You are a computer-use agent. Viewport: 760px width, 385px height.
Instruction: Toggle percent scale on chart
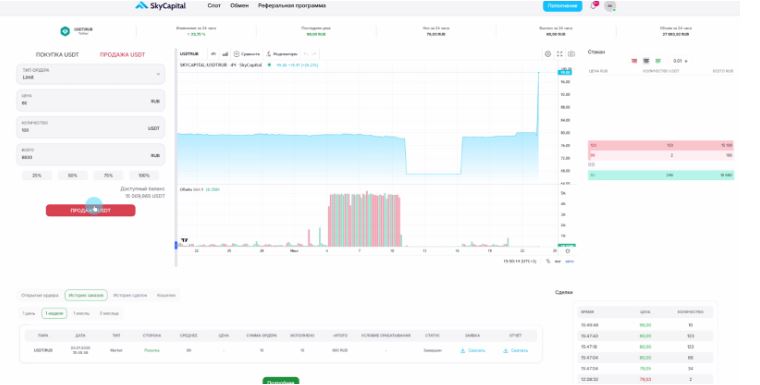click(x=548, y=261)
